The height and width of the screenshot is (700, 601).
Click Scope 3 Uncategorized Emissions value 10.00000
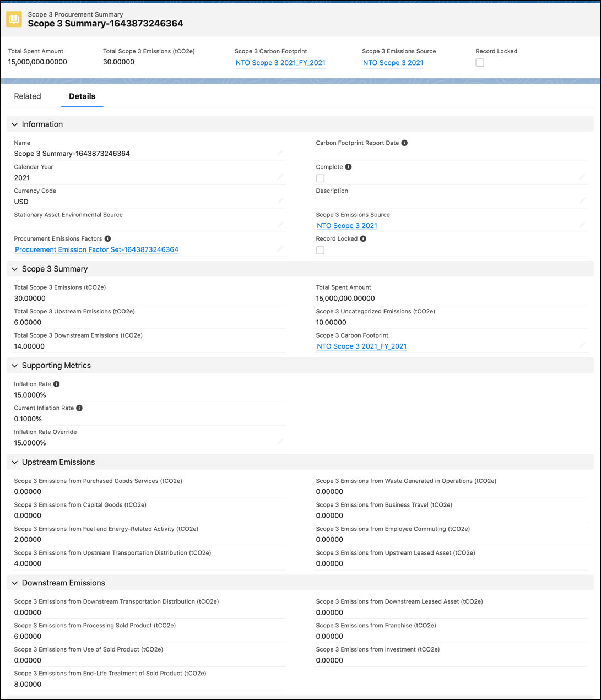pyautogui.click(x=331, y=322)
